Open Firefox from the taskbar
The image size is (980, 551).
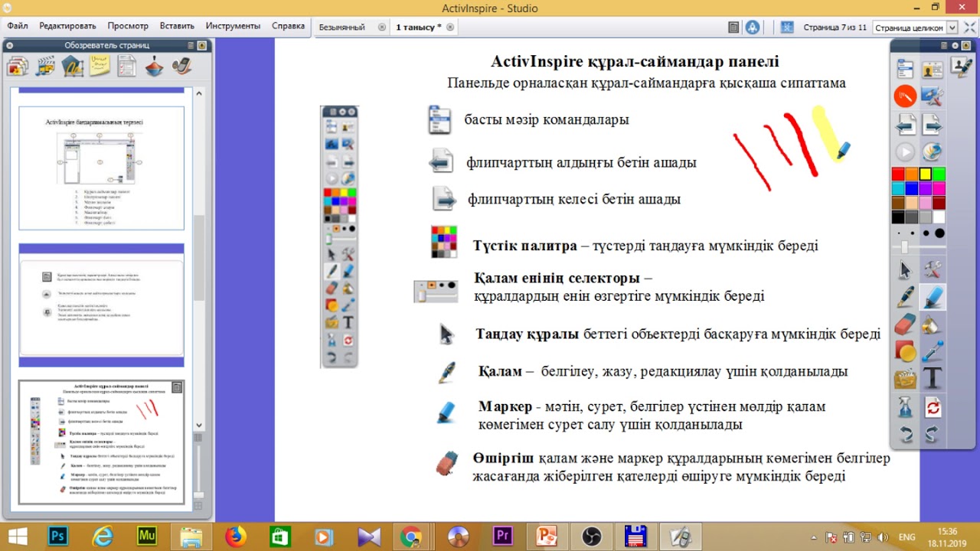pos(235,536)
